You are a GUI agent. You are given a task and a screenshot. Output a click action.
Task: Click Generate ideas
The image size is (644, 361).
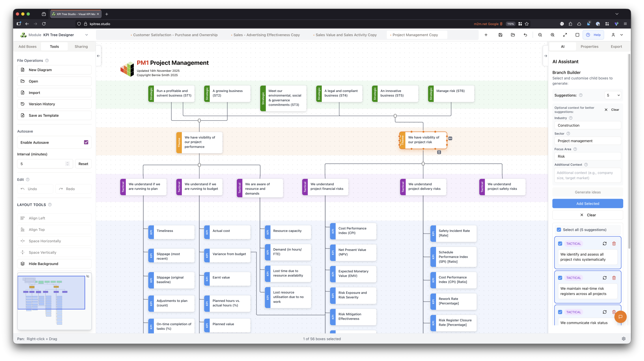(587, 192)
